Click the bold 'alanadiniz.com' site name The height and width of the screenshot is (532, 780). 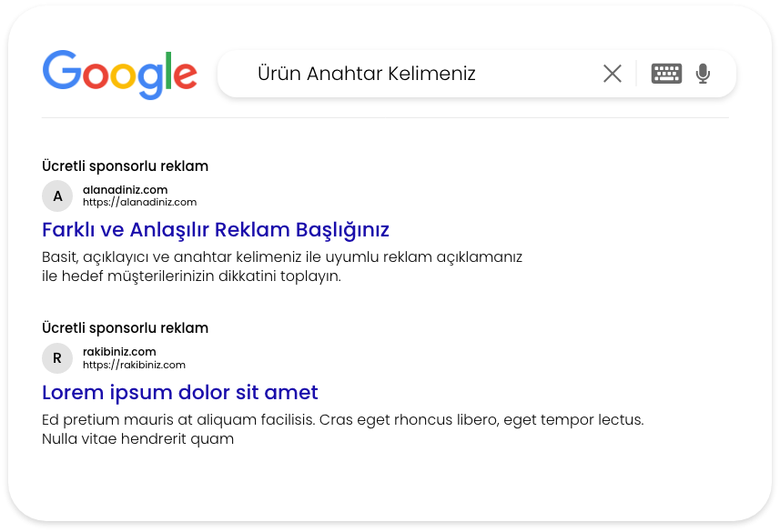tap(125, 189)
